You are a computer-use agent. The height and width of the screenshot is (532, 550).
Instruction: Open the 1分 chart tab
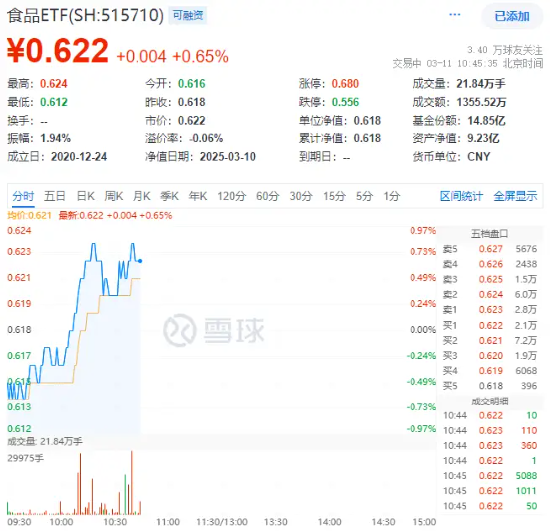(x=391, y=196)
